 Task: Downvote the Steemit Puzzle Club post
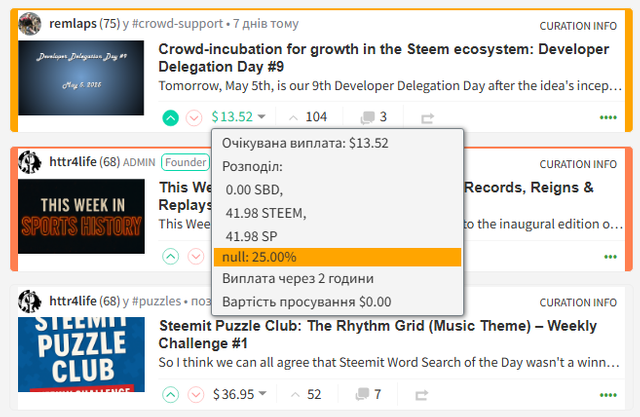[x=196, y=395]
